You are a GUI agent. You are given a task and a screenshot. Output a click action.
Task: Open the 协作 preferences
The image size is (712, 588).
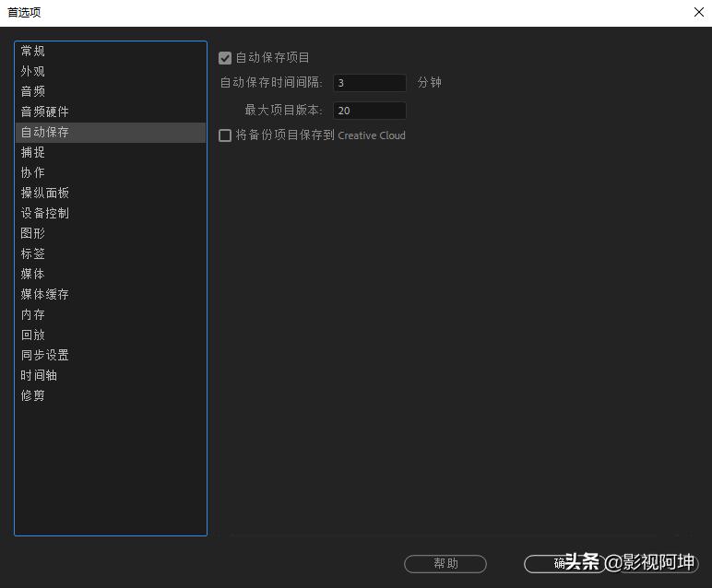click(x=111, y=172)
